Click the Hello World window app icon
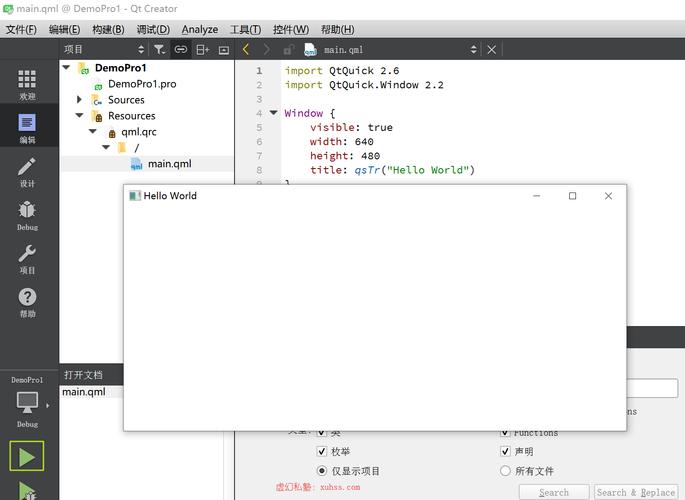The image size is (685, 500). click(x=135, y=196)
